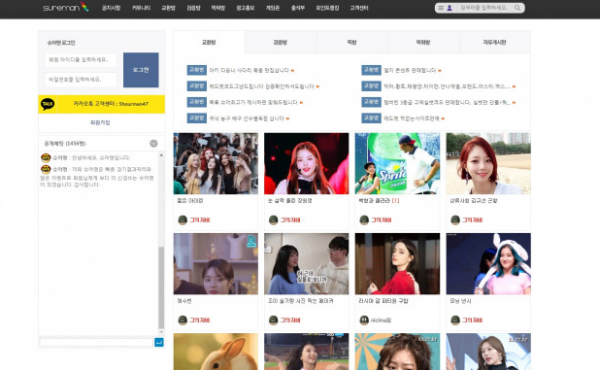Open 고객센터 in the top navigation
600x370 pixels.
click(359, 8)
